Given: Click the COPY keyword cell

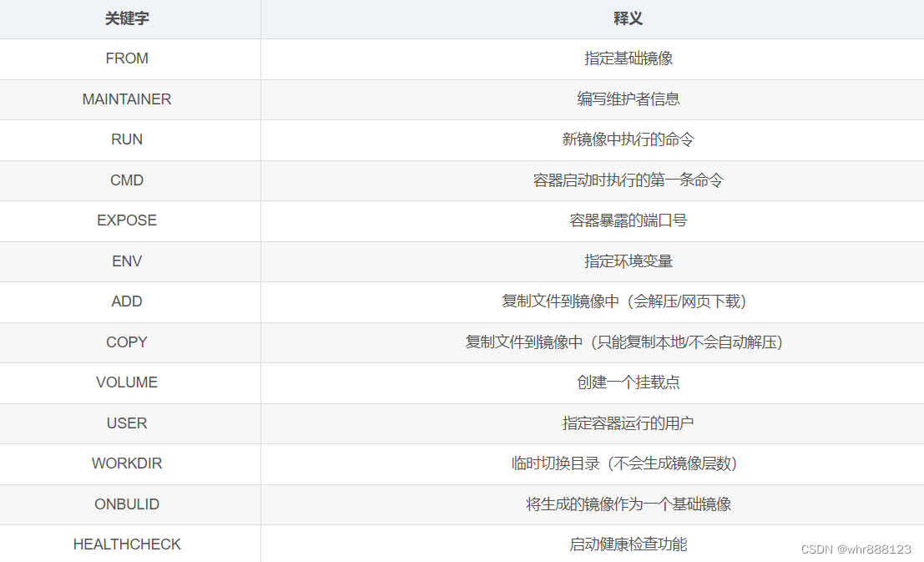Looking at the screenshot, I should click(127, 342).
